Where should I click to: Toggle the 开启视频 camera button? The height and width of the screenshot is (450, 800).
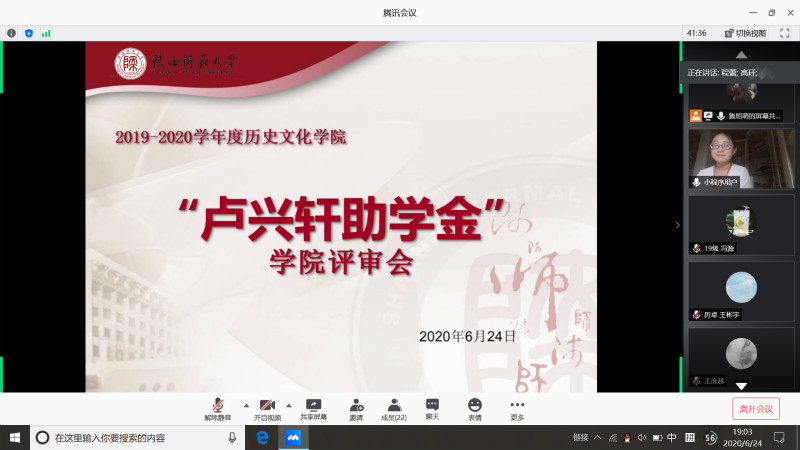[265, 405]
